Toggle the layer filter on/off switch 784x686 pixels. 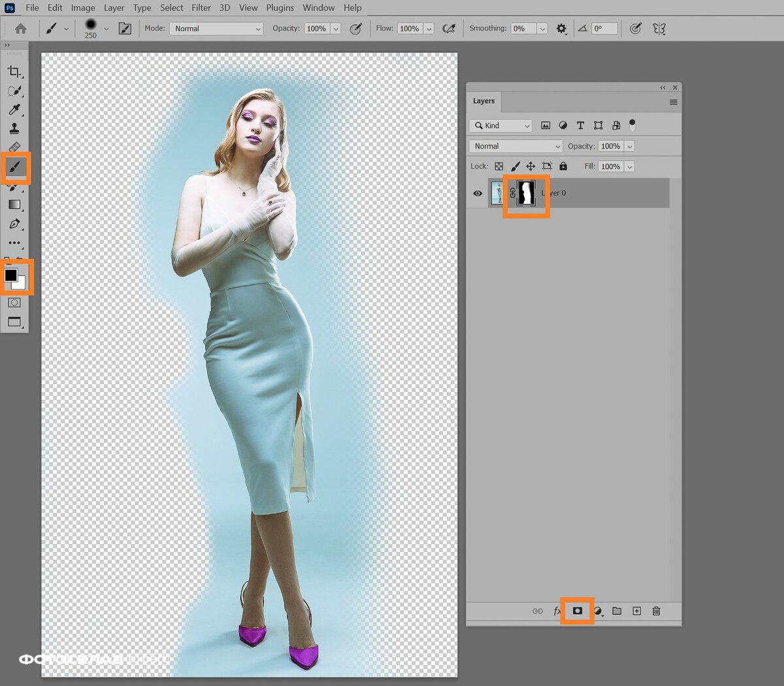coord(632,125)
